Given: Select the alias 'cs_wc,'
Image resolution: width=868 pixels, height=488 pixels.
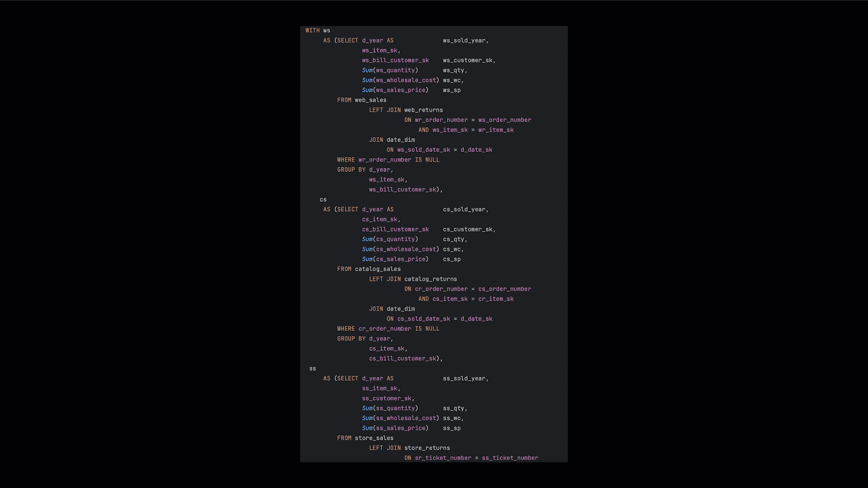Looking at the screenshot, I should click(453, 249).
